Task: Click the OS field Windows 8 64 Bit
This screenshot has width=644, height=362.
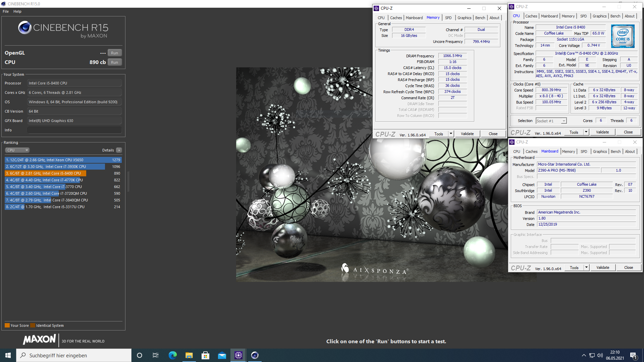Action: point(74,102)
